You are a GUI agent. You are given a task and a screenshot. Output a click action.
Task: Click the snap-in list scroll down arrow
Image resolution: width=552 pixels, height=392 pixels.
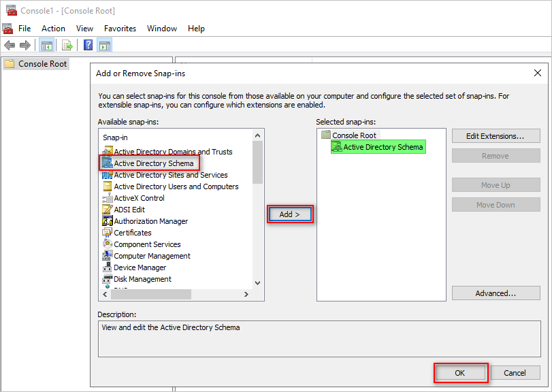point(258,283)
